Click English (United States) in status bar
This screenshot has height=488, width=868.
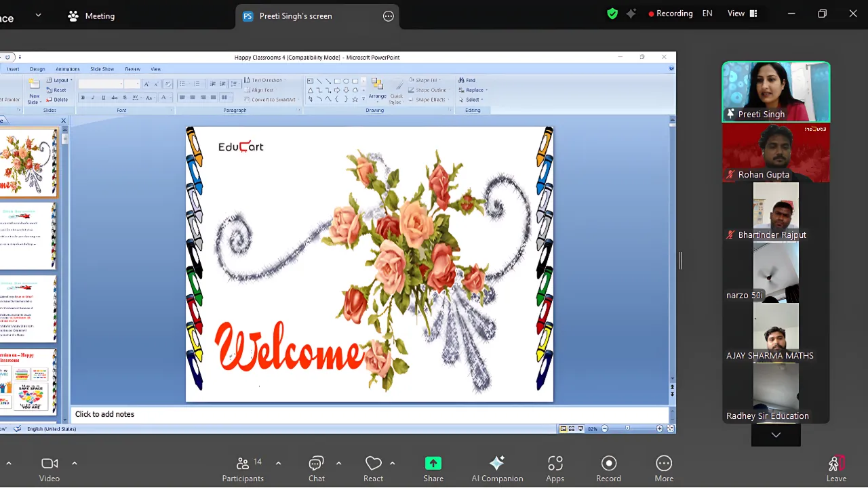tap(52, 429)
